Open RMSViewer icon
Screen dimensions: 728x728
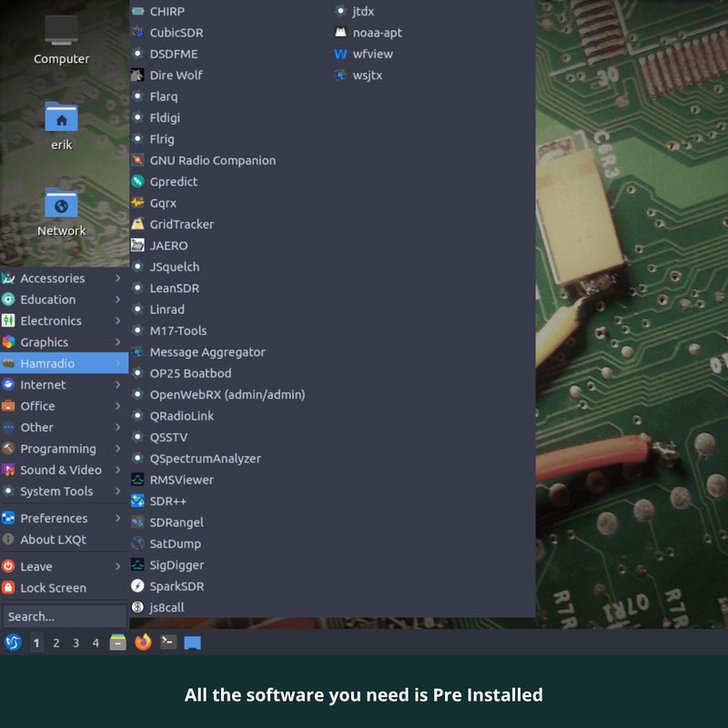click(137, 480)
